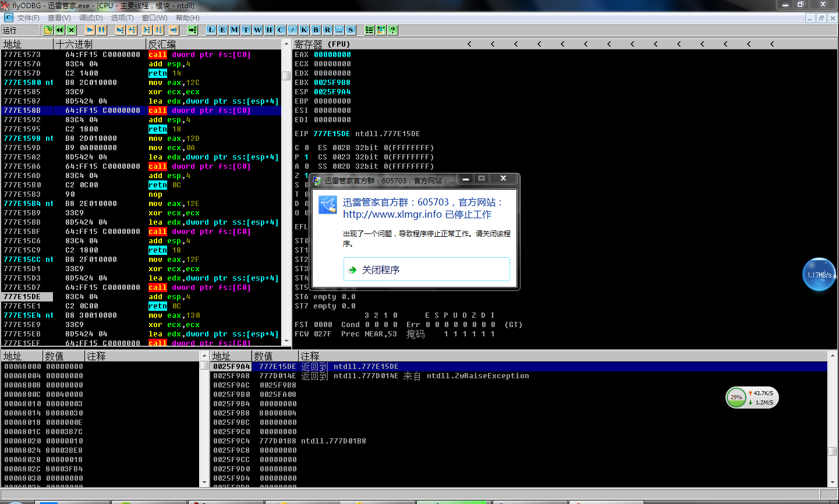Screen dimensions: 839x504
Task: Show References window with R button
Action: click(327, 30)
